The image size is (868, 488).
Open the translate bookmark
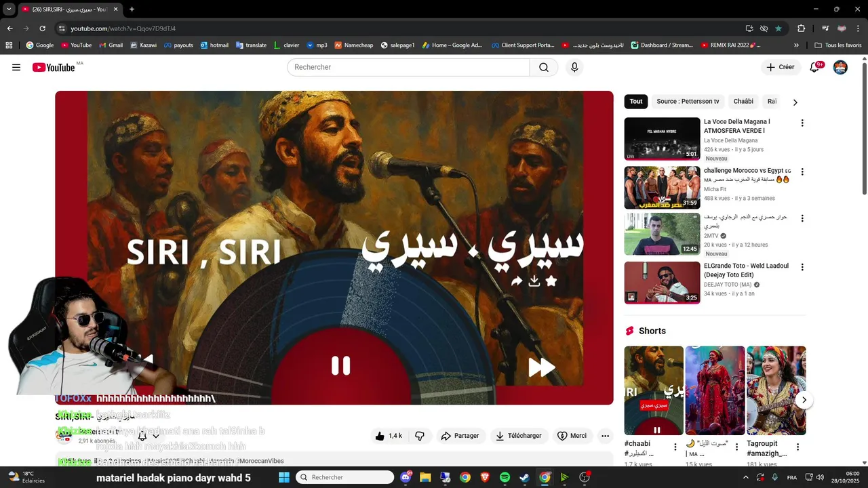251,45
